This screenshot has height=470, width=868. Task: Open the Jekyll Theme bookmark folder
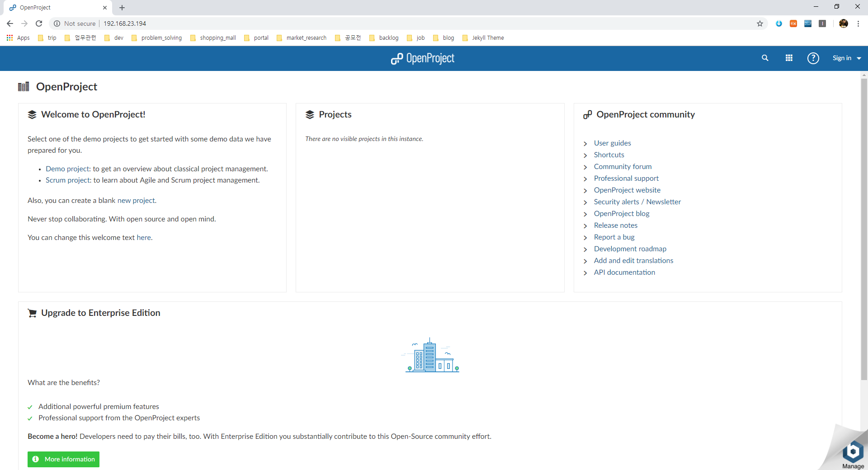point(483,38)
